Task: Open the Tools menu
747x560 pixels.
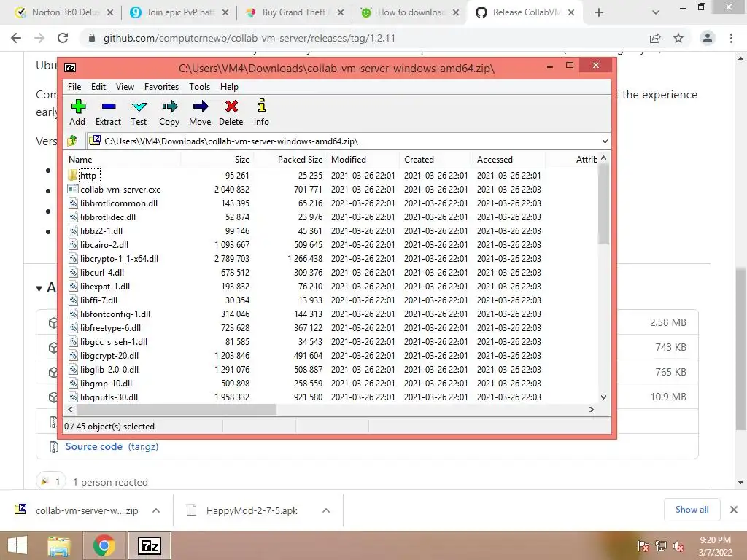Action: point(199,87)
